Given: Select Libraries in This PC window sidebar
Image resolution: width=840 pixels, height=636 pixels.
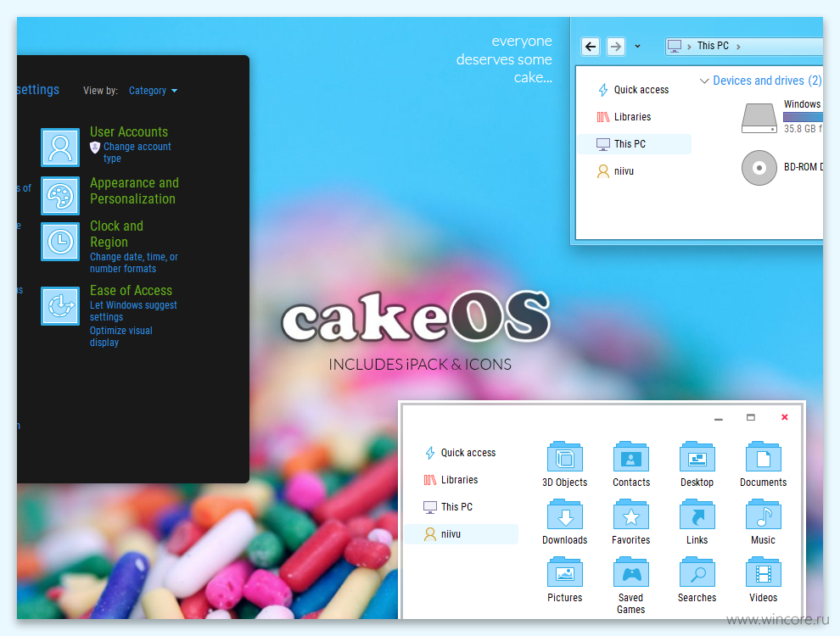Looking at the screenshot, I should point(634,117).
